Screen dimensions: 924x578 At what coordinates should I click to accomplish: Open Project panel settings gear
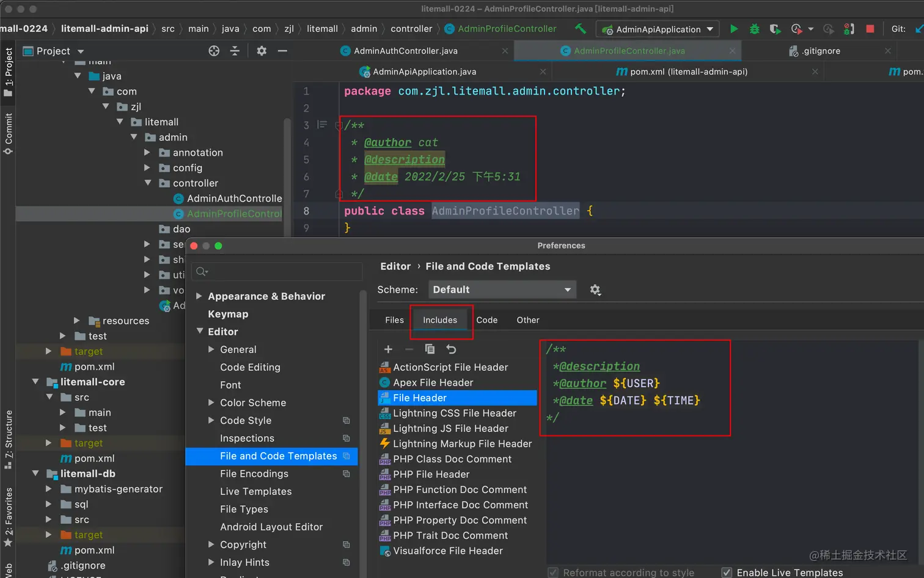pos(262,51)
